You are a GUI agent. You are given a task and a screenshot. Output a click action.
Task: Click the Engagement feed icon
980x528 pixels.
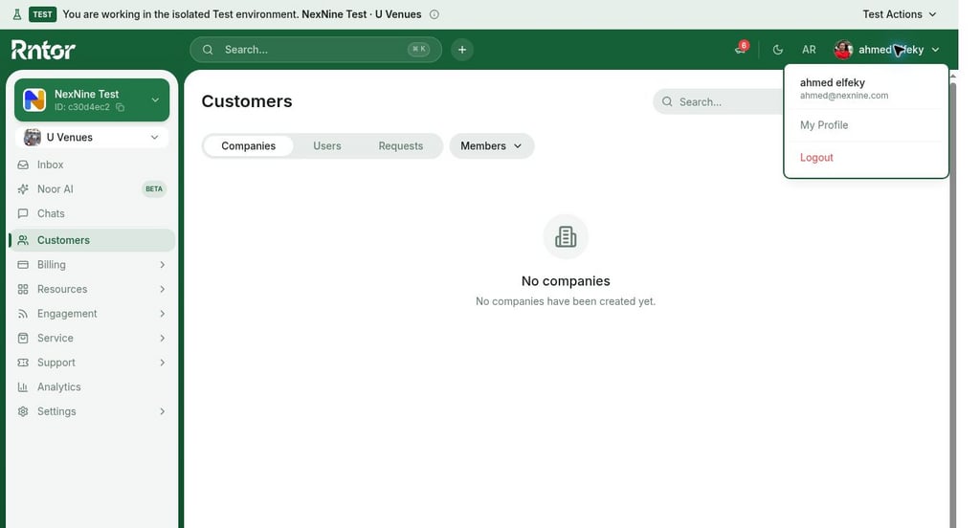point(23,314)
